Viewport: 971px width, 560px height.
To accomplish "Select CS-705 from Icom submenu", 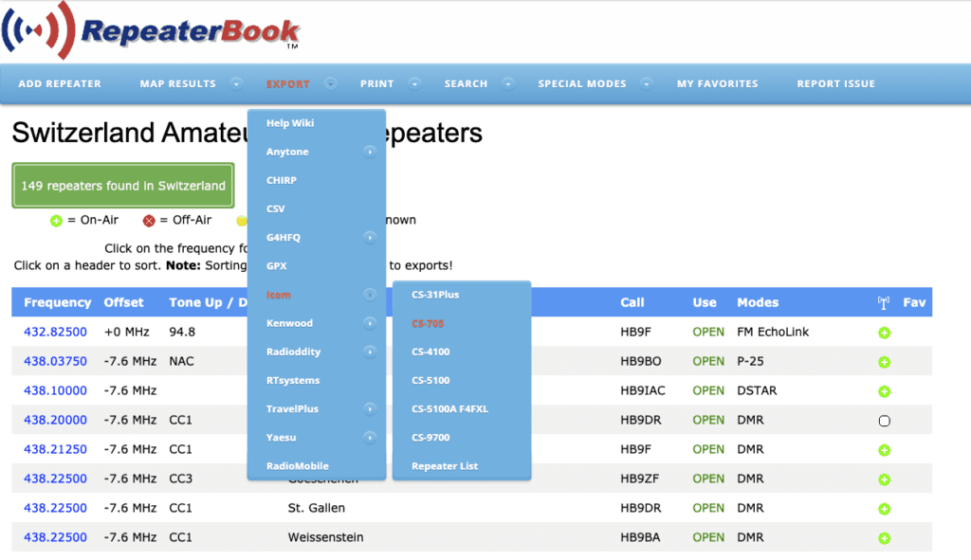I will pos(428,324).
